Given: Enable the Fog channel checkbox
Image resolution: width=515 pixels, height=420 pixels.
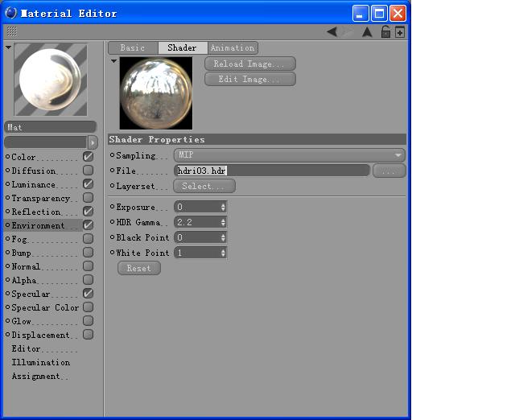Looking at the screenshot, I should pos(88,238).
